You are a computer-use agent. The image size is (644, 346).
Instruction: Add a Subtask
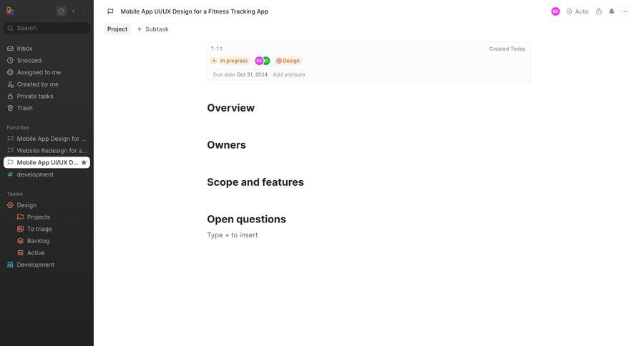point(153,29)
